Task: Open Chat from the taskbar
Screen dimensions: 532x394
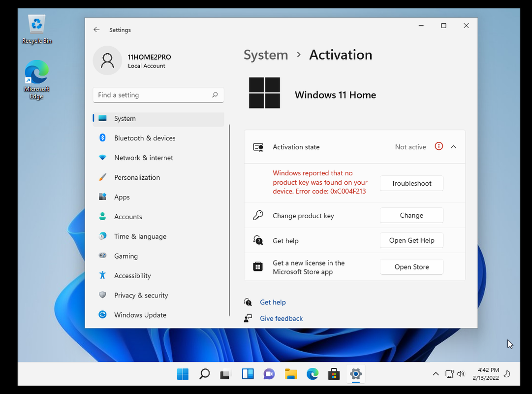Action: point(269,374)
